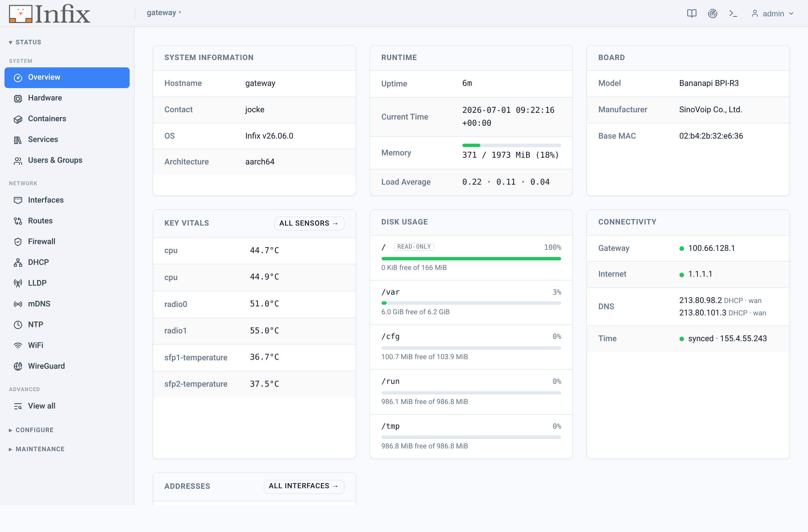
Task: Click the View all search-list icon
Action: tap(18, 406)
